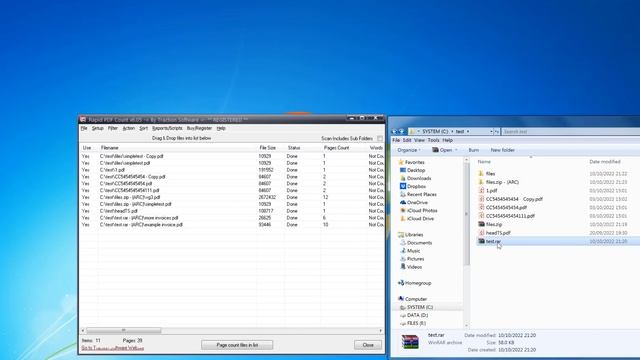Image resolution: width=640 pixels, height=360 pixels.
Task: Open the Organize dropdown in Explorer
Action: [x=409, y=150]
